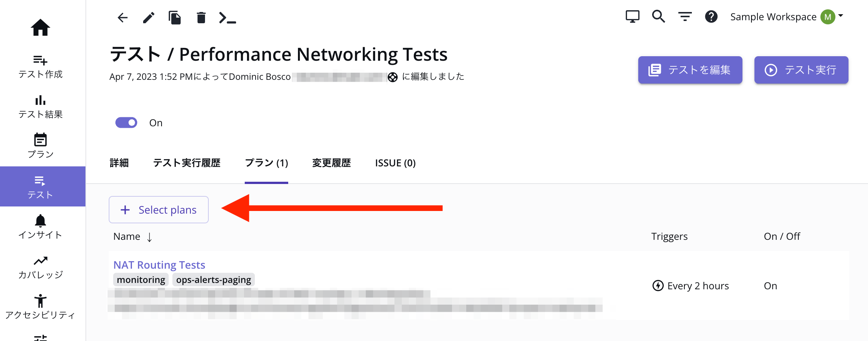Sort plans by the Name column arrow
This screenshot has width=868, height=341.
150,237
